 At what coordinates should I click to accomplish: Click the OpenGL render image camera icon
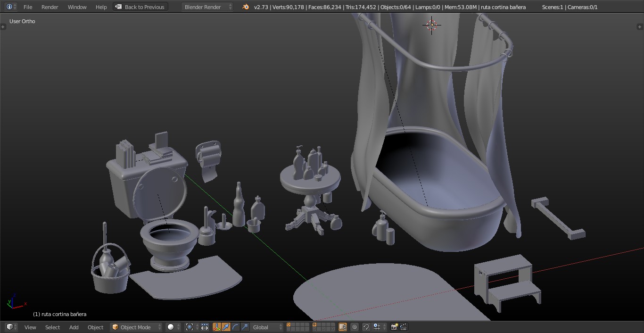click(x=394, y=327)
